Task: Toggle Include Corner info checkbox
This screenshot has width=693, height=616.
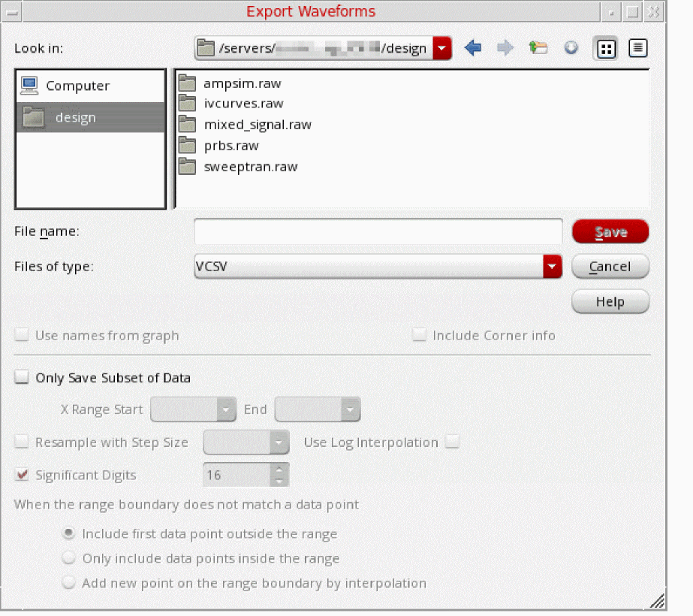Action: 419,335
